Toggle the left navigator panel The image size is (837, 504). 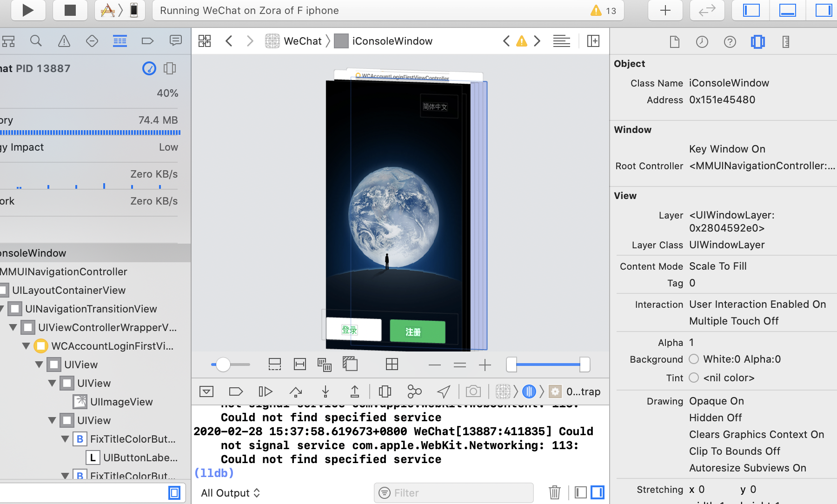point(751,10)
